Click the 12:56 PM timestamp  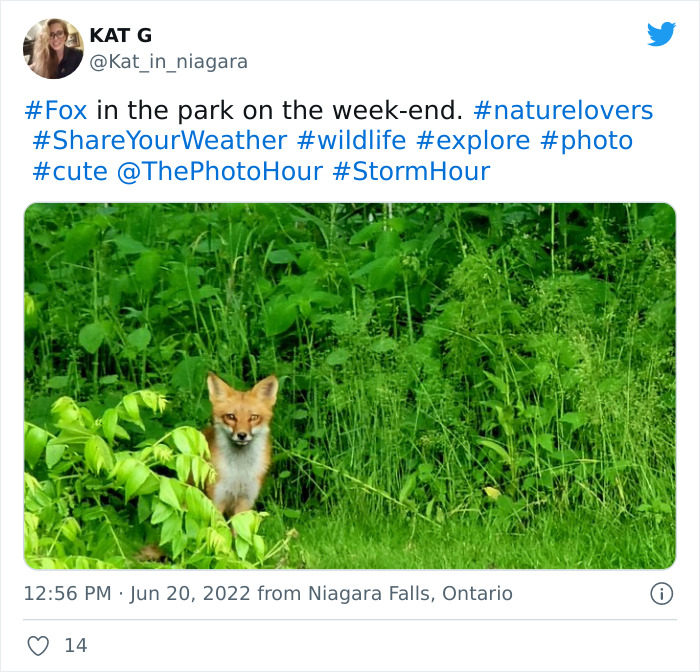(67, 594)
